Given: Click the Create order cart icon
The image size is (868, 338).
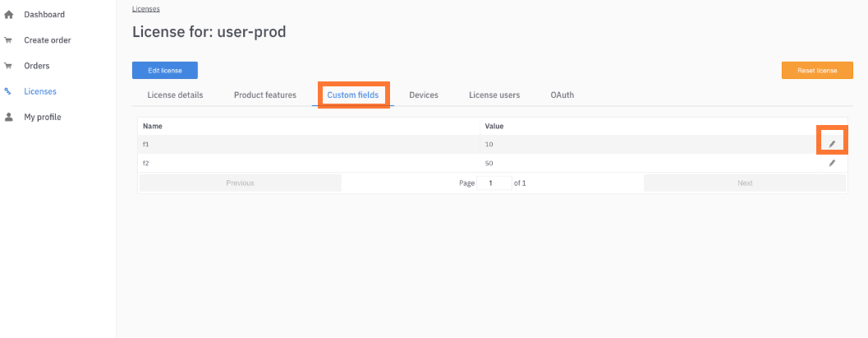Looking at the screenshot, I should coord(9,40).
